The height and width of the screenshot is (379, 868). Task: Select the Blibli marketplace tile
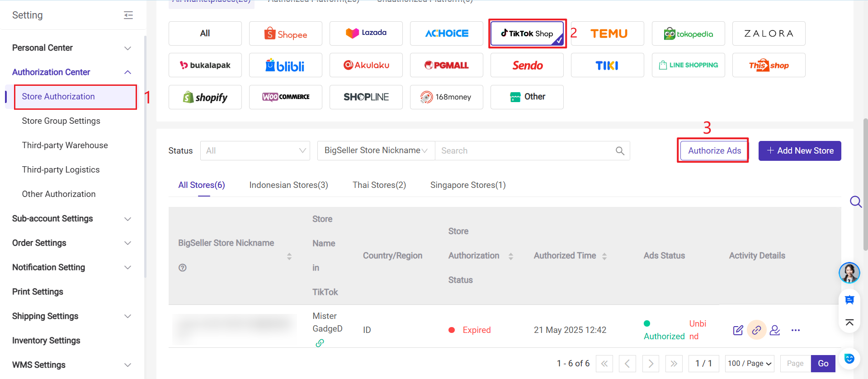pyautogui.click(x=286, y=65)
